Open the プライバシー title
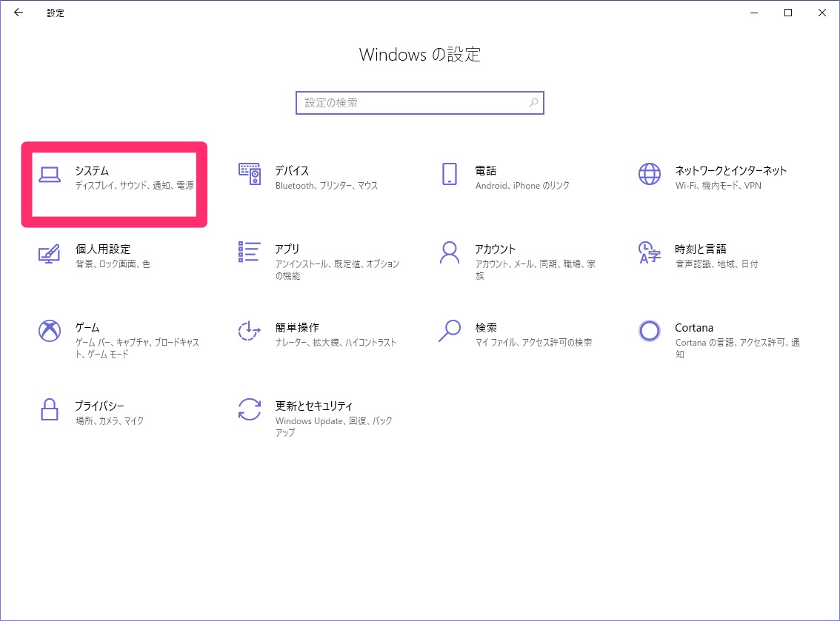 [99, 406]
